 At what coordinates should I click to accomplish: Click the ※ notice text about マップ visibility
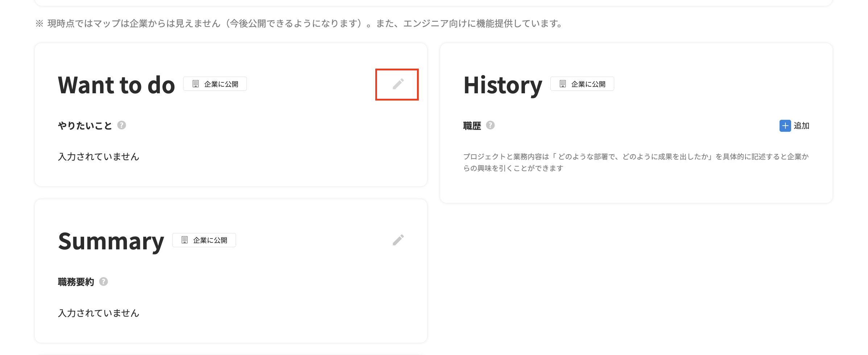point(299,24)
